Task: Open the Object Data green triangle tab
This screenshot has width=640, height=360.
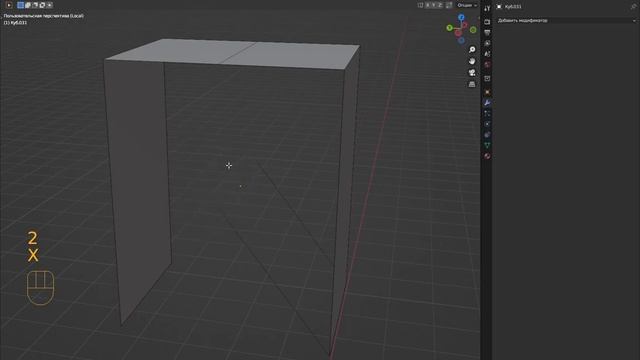Action: click(x=487, y=145)
